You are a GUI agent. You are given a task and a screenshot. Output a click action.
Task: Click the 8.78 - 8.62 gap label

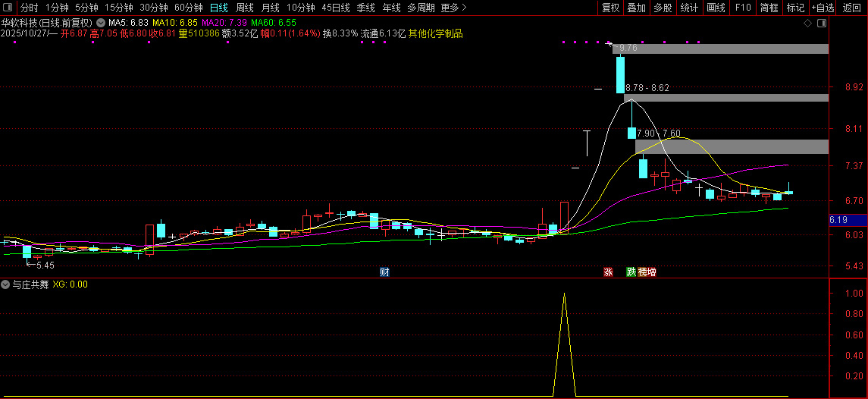click(x=647, y=88)
